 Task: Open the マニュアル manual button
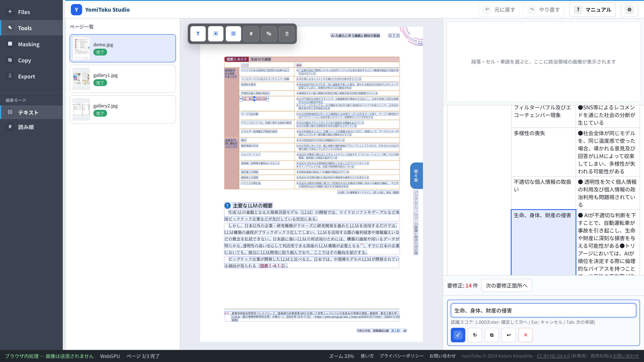tap(592, 9)
